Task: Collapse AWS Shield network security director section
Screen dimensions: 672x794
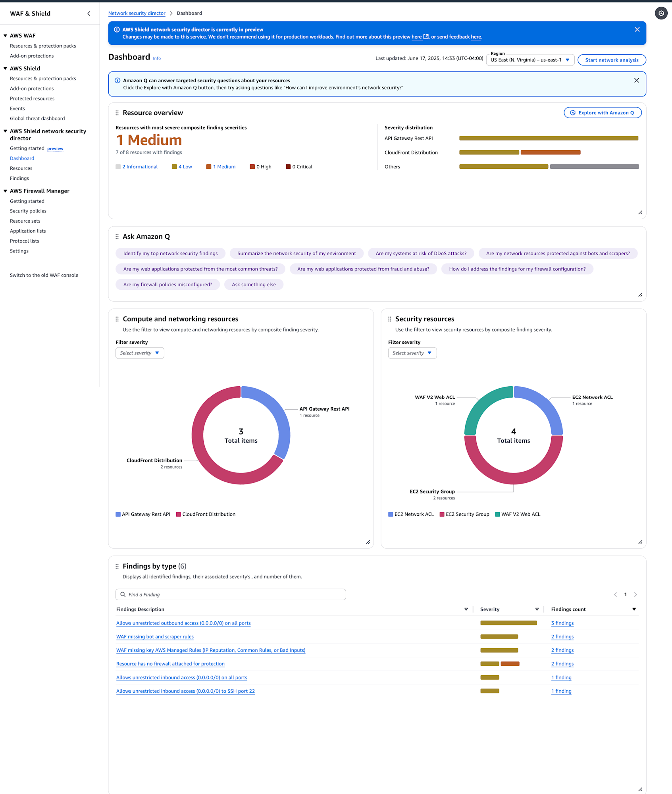Action: tap(5, 131)
